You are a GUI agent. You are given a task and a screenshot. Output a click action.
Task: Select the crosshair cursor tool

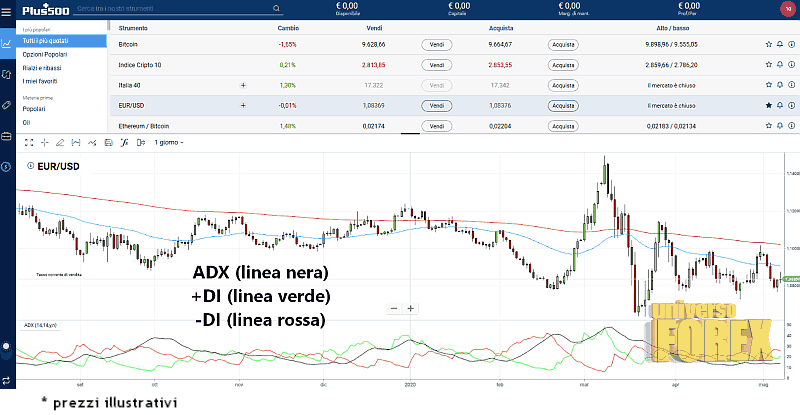(45, 143)
